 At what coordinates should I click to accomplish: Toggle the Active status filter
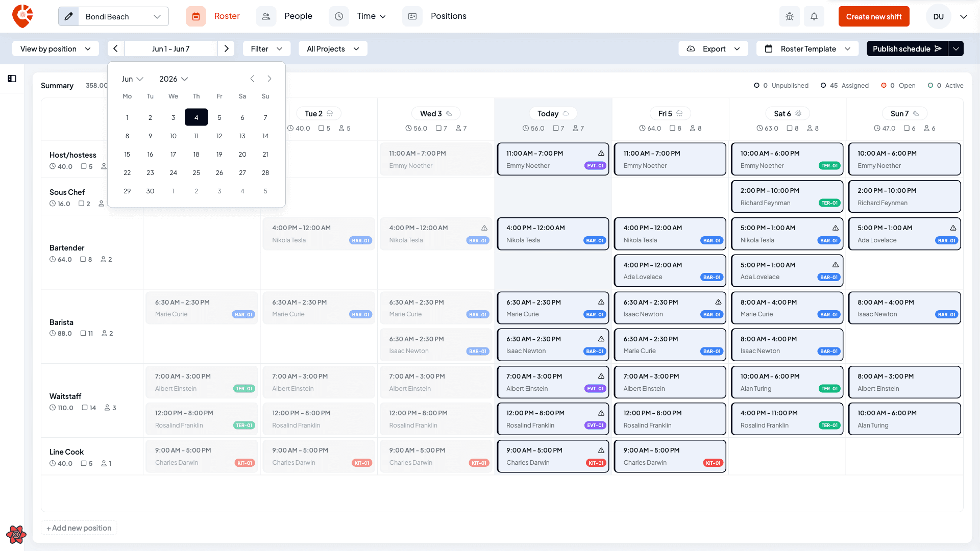[x=945, y=86]
